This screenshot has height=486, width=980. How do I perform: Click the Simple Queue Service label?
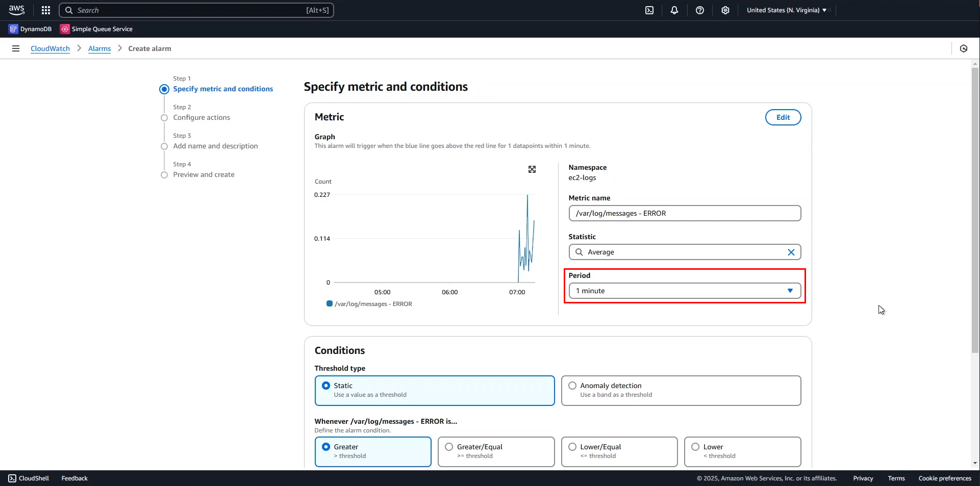[x=102, y=29]
